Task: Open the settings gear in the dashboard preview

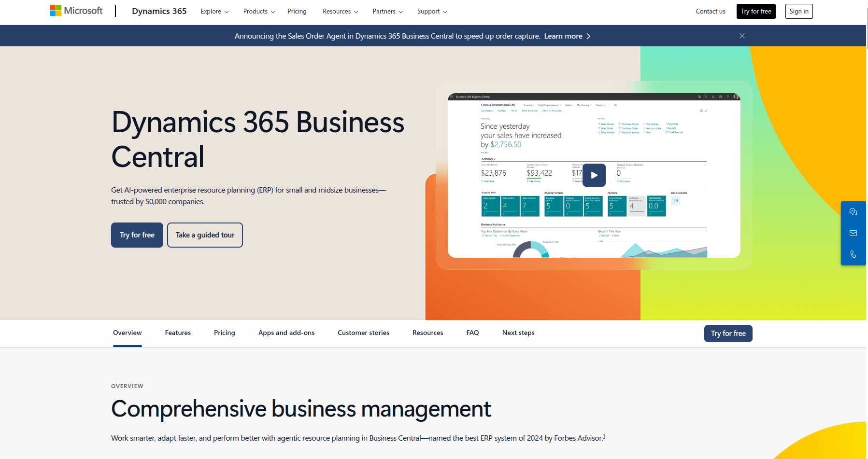Action: coord(721,97)
